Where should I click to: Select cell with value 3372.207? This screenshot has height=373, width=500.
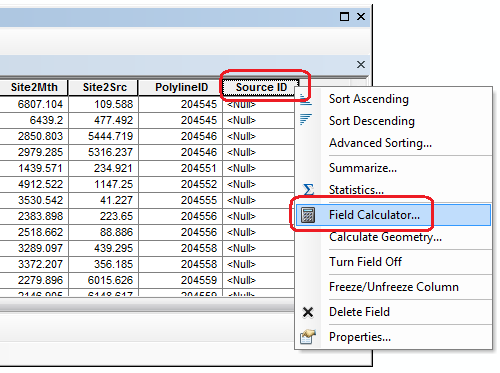coord(34,264)
